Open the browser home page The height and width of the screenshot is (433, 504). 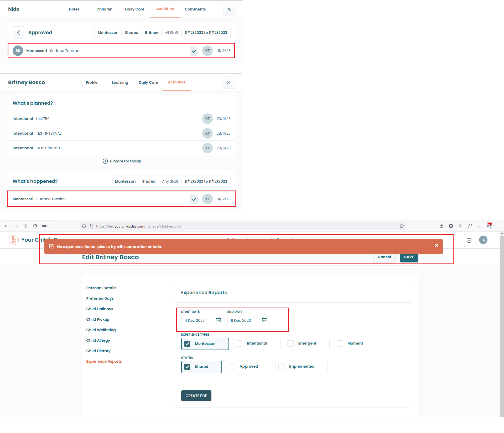25,226
